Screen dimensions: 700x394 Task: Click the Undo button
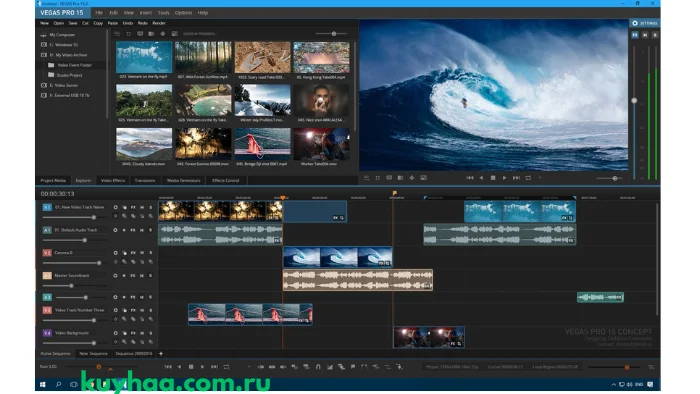(128, 23)
